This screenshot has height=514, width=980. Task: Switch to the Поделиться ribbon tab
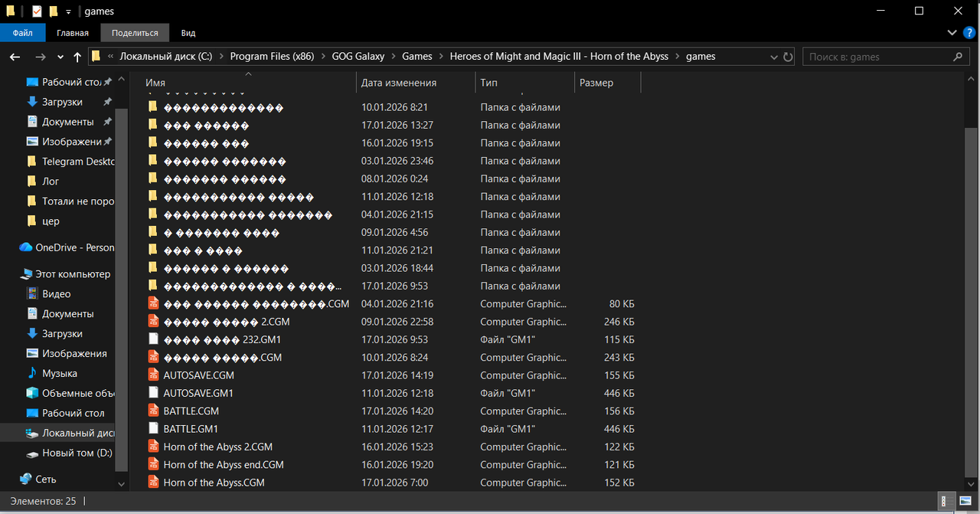[135, 33]
